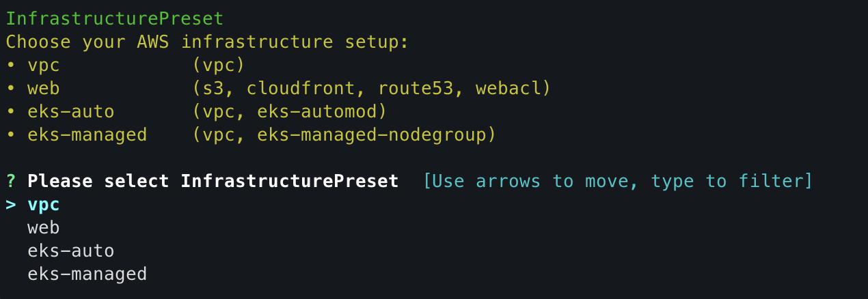Click the bullet point before the eks-managed description
The image size is (868, 299).
[x=11, y=134]
